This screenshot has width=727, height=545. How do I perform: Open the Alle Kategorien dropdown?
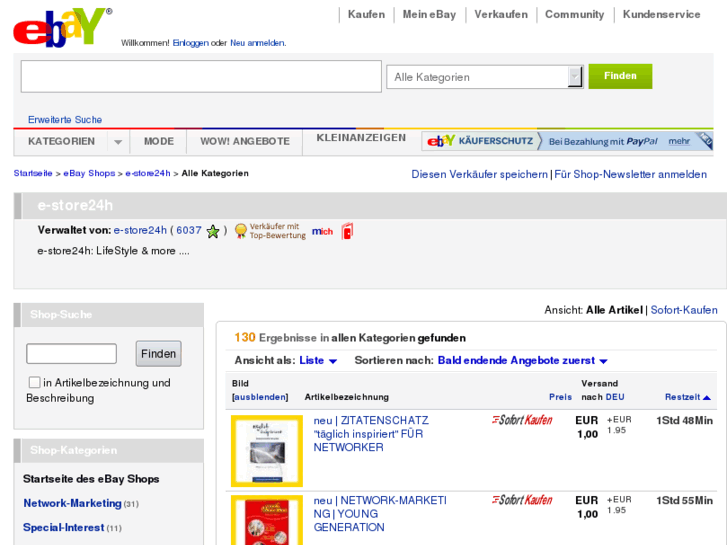[485, 77]
